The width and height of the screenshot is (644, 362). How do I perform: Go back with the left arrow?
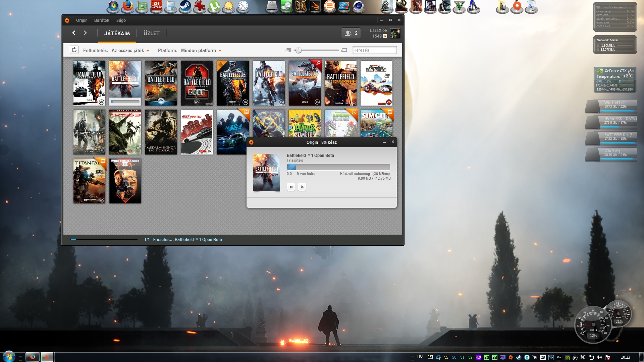(74, 33)
